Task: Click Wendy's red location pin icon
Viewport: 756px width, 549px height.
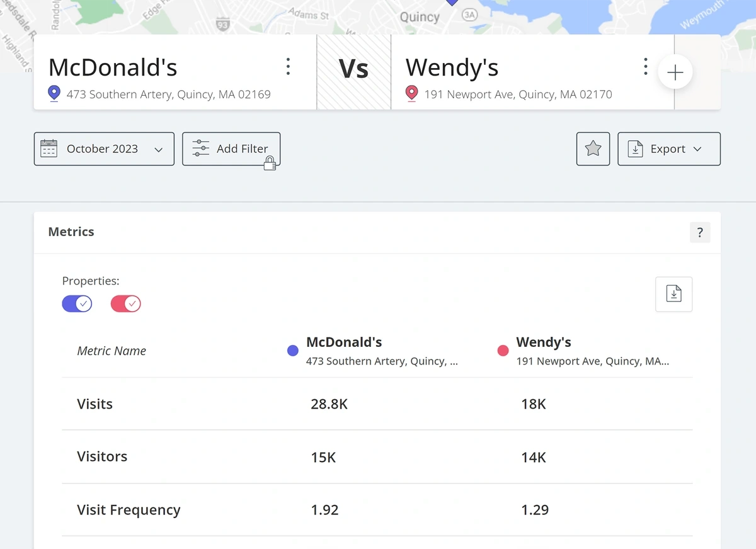Action: [x=412, y=94]
